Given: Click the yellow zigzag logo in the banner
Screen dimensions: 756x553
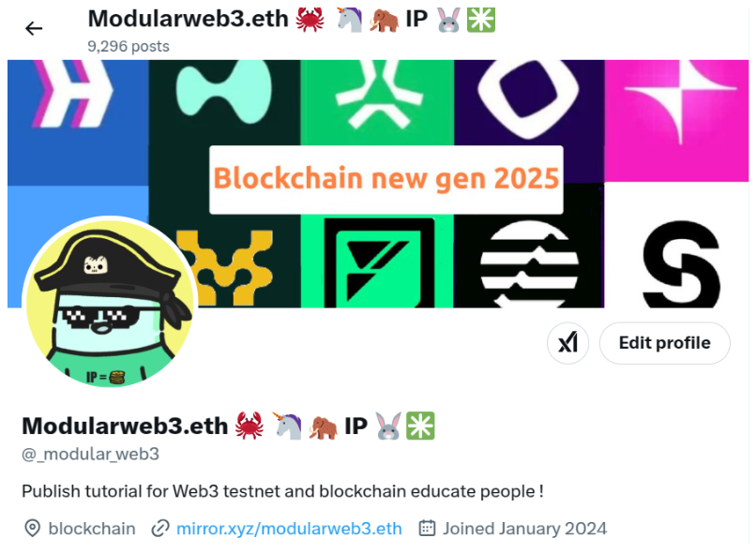Looking at the screenshot, I should click(225, 267).
